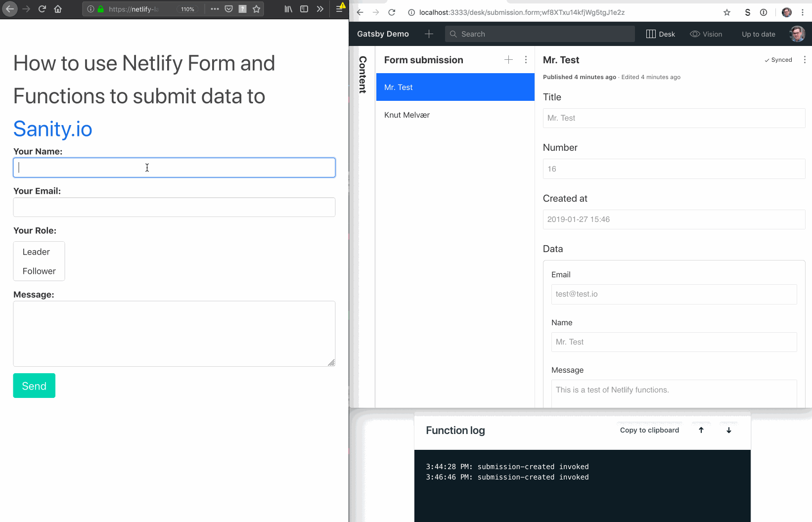Screen dimensions: 812x522
Task: Go back in the Firefox window
Action: pyautogui.click(x=10, y=9)
